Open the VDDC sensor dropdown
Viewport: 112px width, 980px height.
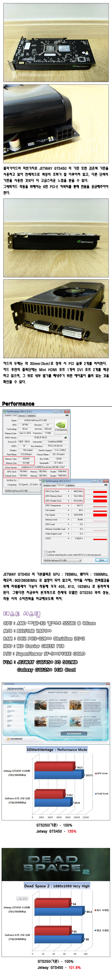[69, 539]
